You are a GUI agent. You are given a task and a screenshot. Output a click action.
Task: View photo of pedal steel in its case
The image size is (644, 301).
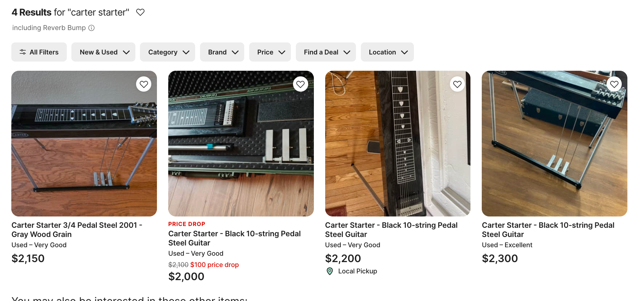[241, 149]
